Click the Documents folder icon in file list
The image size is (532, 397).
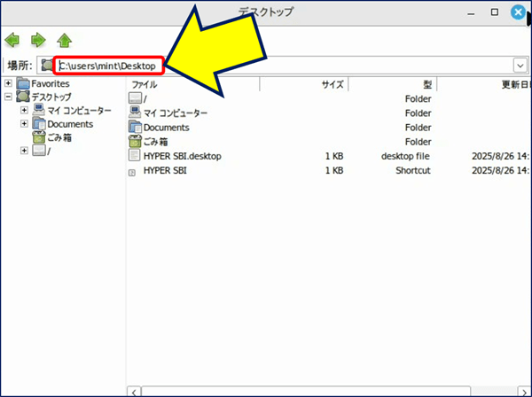coord(135,127)
